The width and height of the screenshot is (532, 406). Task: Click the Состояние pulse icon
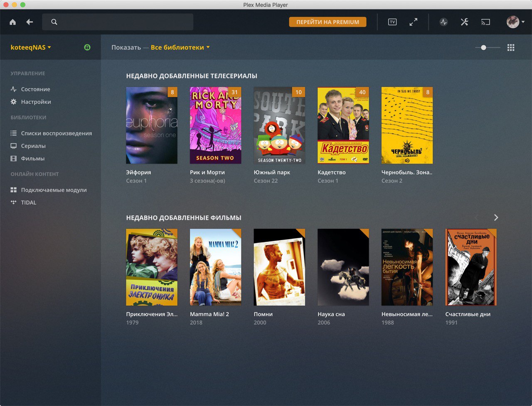[14, 89]
